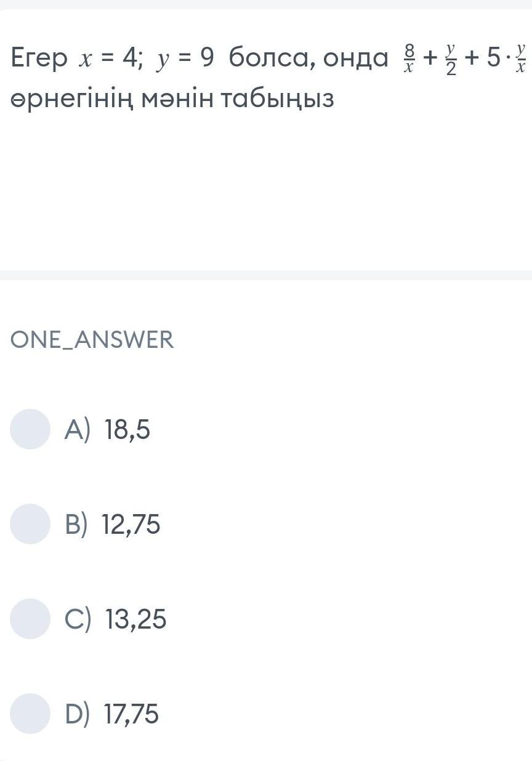Click the words 'болса, онда'
Viewport: 532px width, 761px height.
[308, 59]
